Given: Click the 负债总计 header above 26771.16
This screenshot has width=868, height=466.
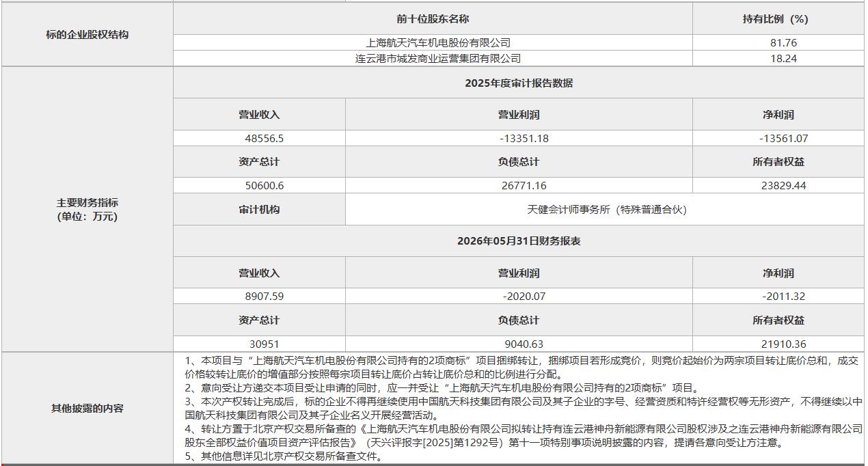Looking at the screenshot, I should [x=519, y=162].
